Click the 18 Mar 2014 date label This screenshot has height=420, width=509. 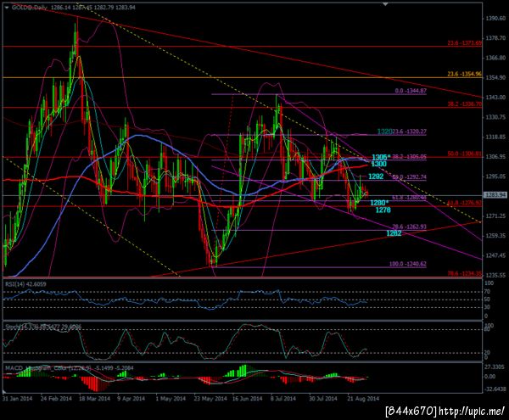click(x=94, y=399)
